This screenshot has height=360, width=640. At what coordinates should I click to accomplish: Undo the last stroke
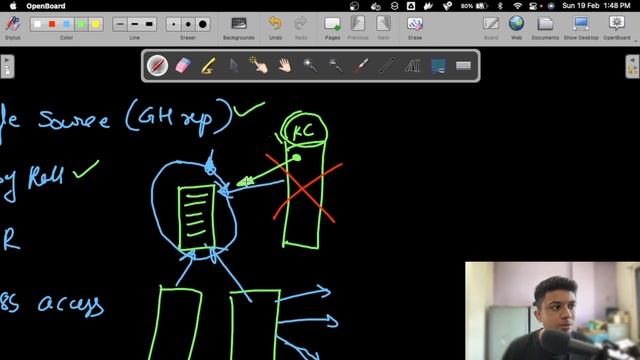coord(276,27)
